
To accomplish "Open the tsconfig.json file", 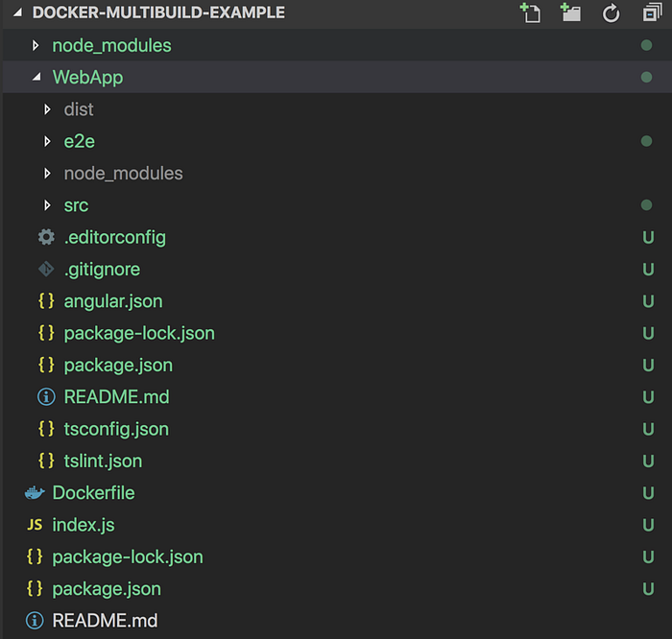I will 116,429.
